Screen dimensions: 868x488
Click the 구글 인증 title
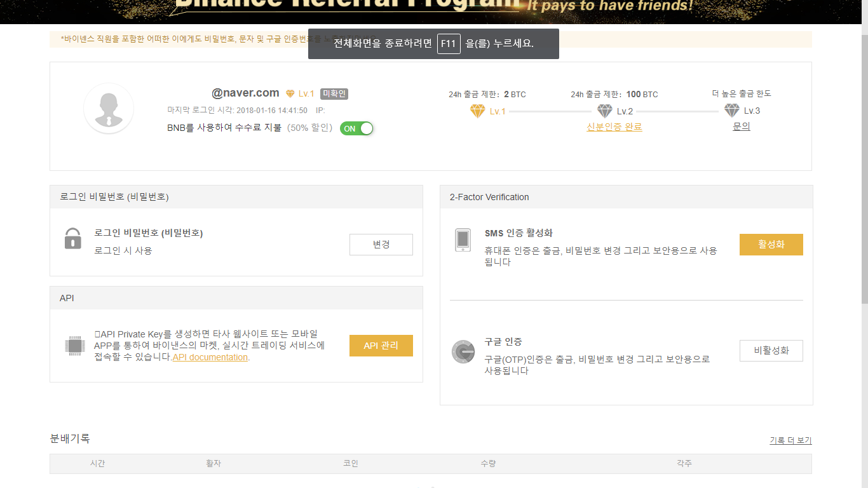503,342
